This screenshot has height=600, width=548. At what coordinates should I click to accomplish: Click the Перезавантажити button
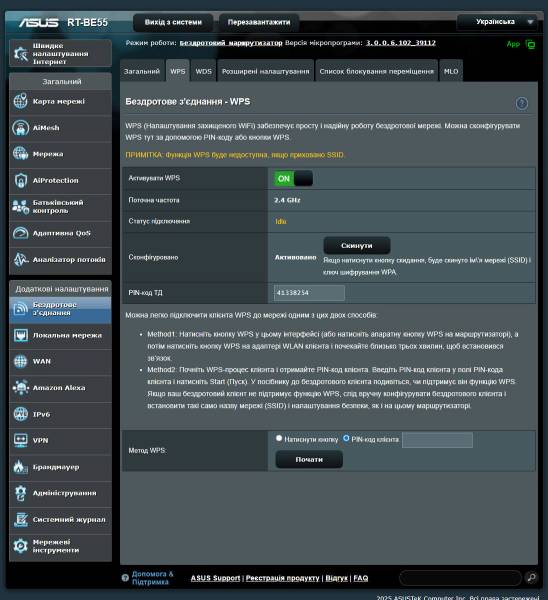click(259, 22)
